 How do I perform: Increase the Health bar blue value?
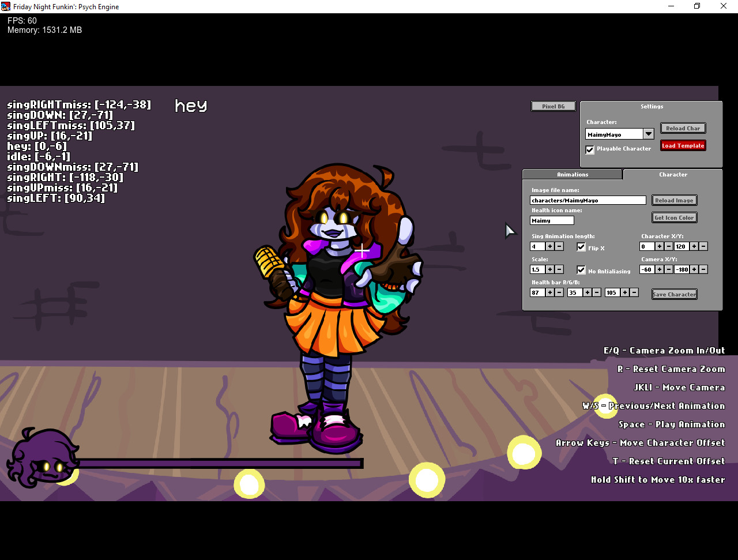tap(625, 292)
